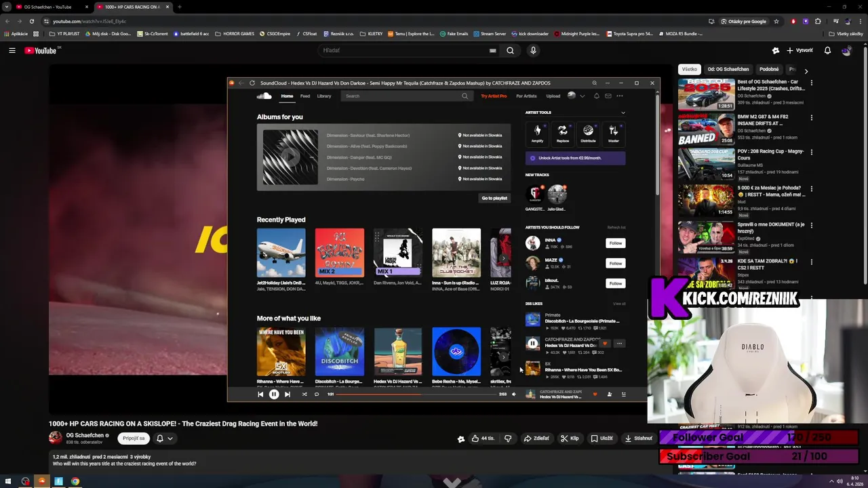868x488 pixels.
Task: Follow bikout. in suggested artists
Action: click(x=615, y=283)
